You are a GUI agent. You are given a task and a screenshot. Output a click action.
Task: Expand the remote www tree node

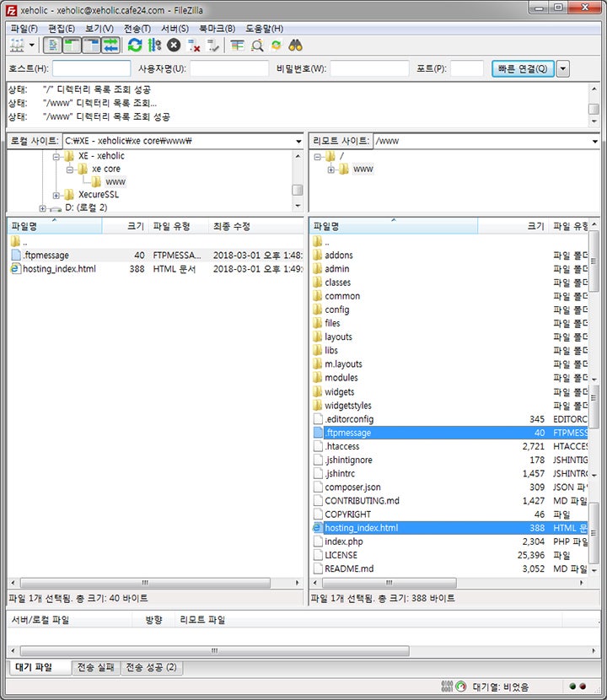pos(330,170)
